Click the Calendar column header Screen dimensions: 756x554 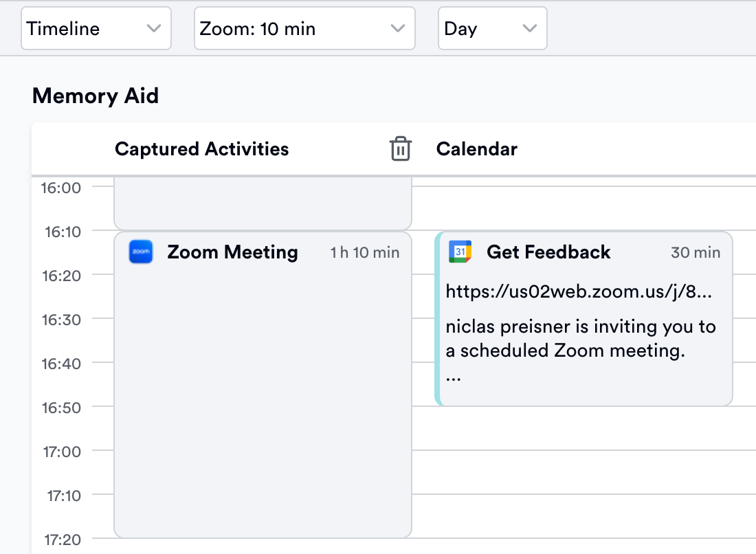point(476,148)
